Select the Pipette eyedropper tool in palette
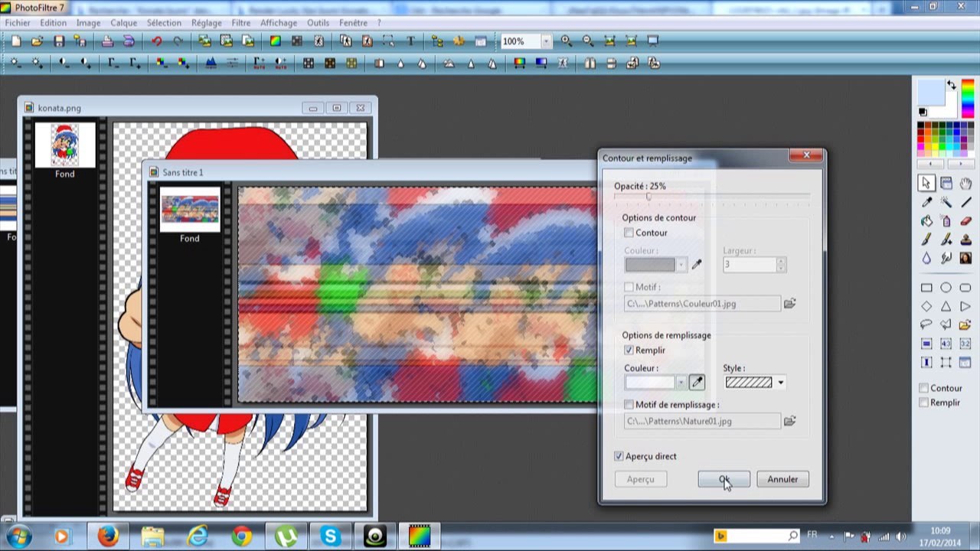This screenshot has width=980, height=551. coord(926,202)
